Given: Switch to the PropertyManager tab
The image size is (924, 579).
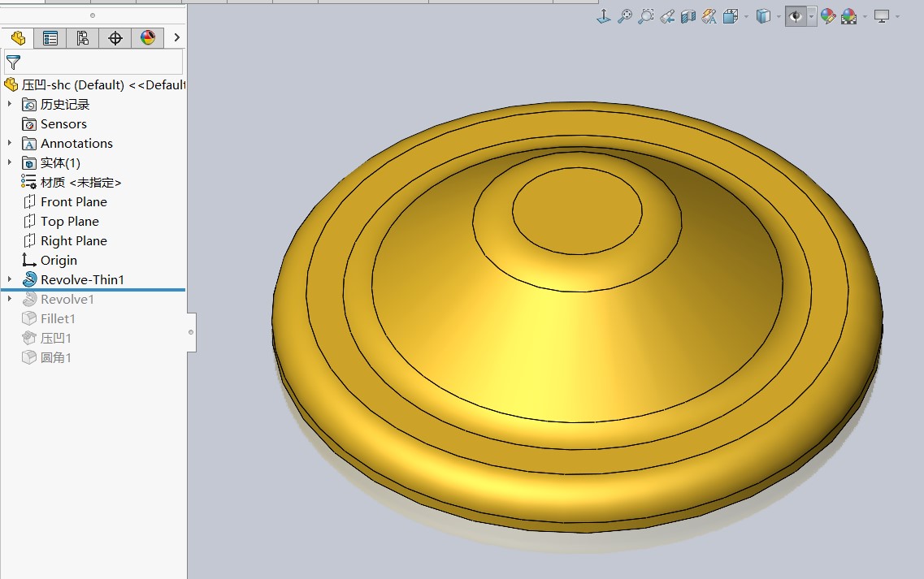Looking at the screenshot, I should 50,38.
